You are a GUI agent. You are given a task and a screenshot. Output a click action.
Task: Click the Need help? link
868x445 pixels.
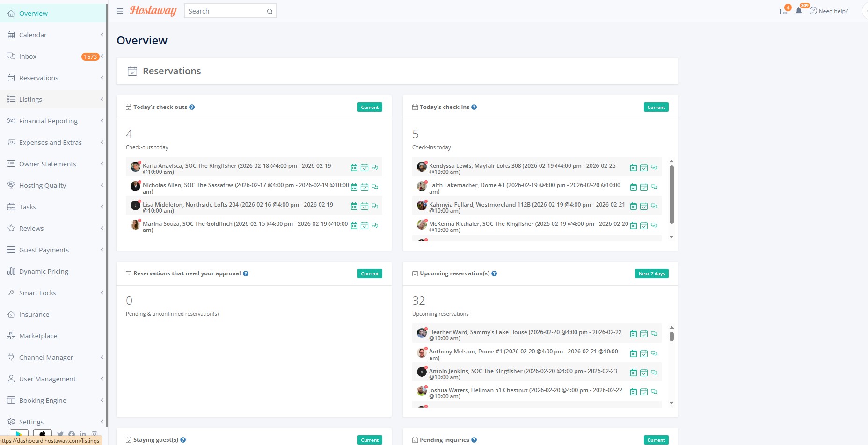click(829, 11)
